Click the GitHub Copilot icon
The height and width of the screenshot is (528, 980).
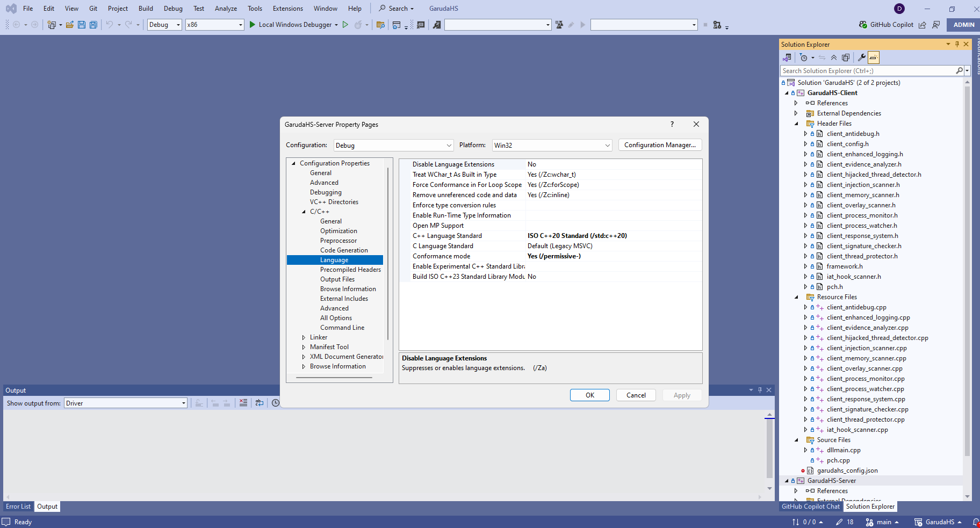pos(863,25)
